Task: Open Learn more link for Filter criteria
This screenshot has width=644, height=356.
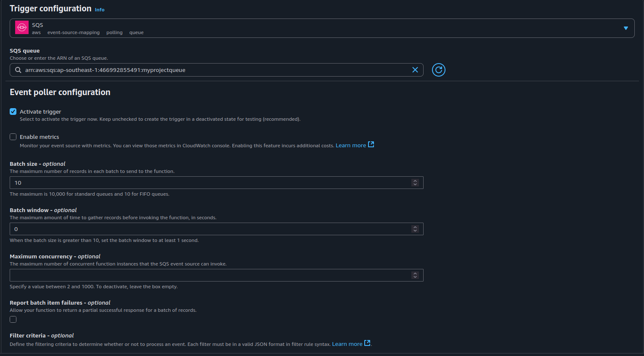Action: [347, 344]
